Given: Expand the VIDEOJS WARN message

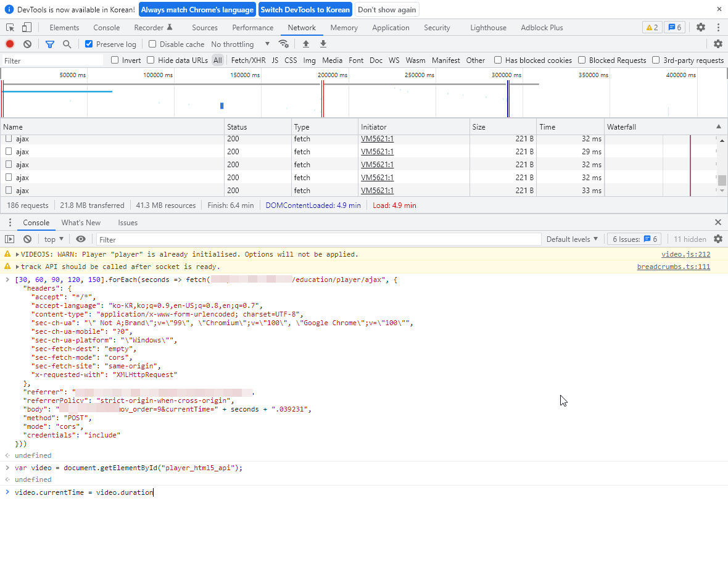Looking at the screenshot, I should pyautogui.click(x=18, y=254).
